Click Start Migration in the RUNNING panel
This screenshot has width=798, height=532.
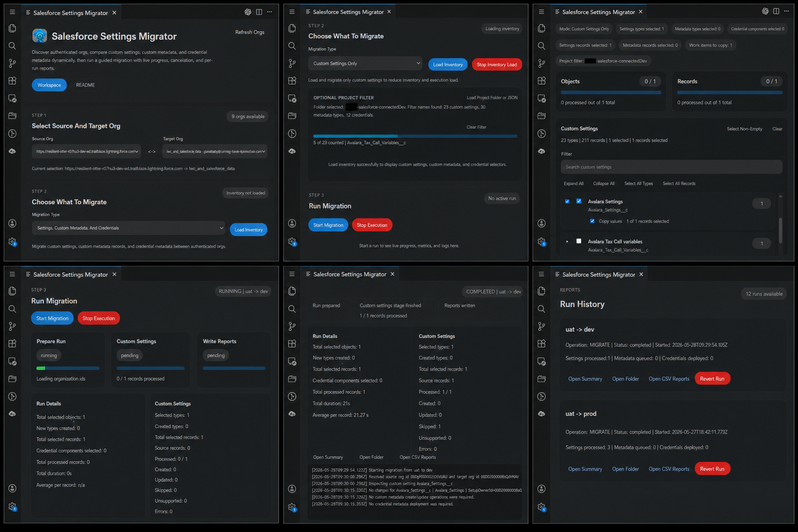coord(52,318)
